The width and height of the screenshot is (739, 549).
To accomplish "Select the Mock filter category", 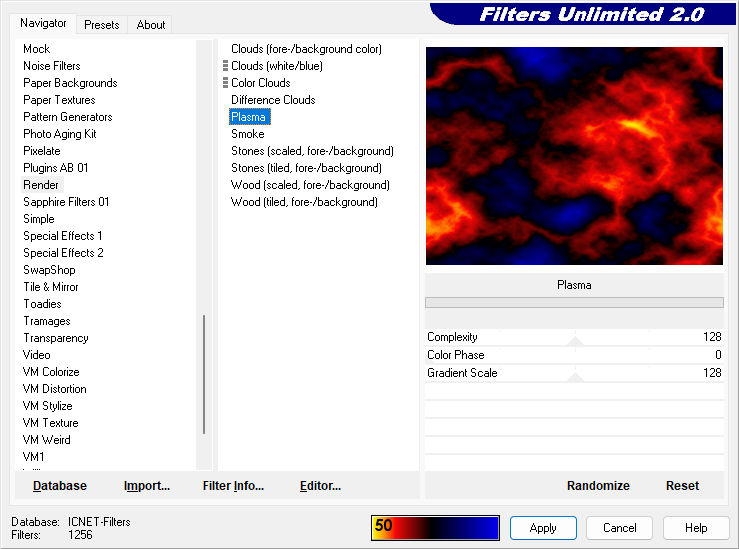I will tap(36, 49).
